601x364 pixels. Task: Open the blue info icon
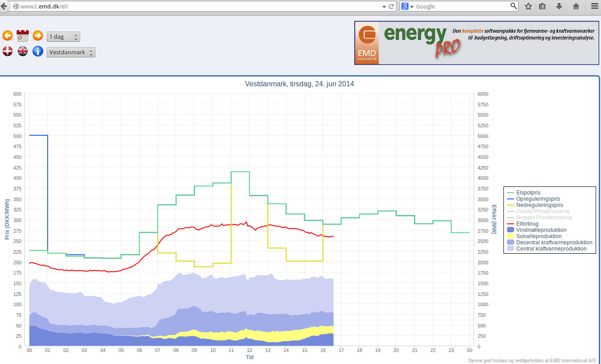(38, 51)
